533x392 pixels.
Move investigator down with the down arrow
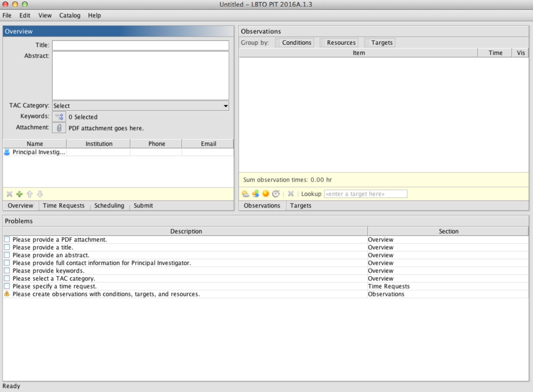click(40, 194)
